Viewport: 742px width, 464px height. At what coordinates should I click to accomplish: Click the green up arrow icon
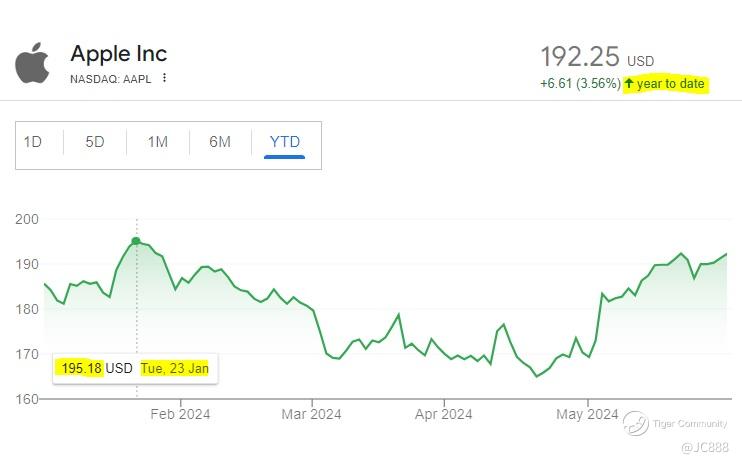[630, 84]
